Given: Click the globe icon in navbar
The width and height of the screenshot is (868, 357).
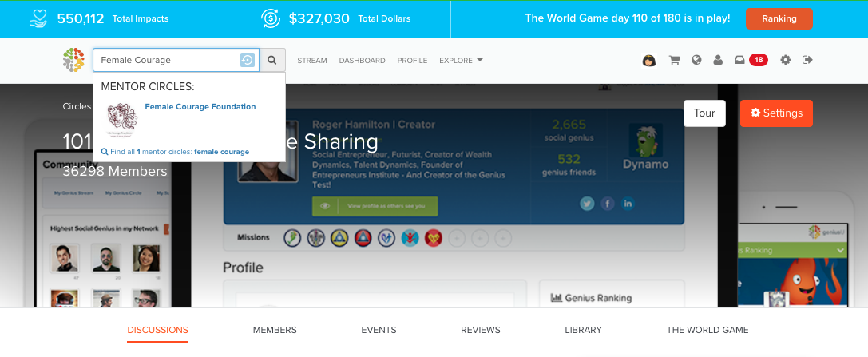Looking at the screenshot, I should tap(696, 60).
